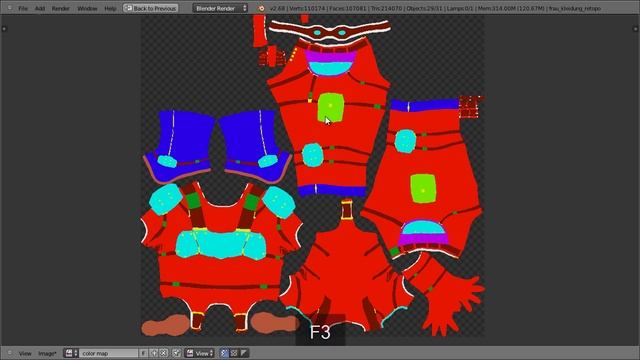640x360 pixels.
Task: Open the Render menu
Action: point(60,8)
